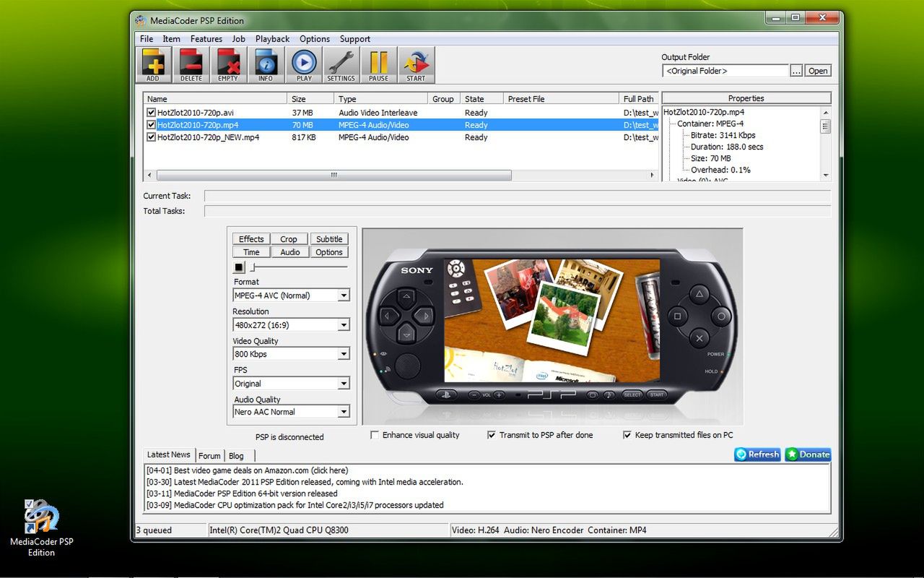
Task: Open file INFO from the toolbar
Action: (266, 65)
